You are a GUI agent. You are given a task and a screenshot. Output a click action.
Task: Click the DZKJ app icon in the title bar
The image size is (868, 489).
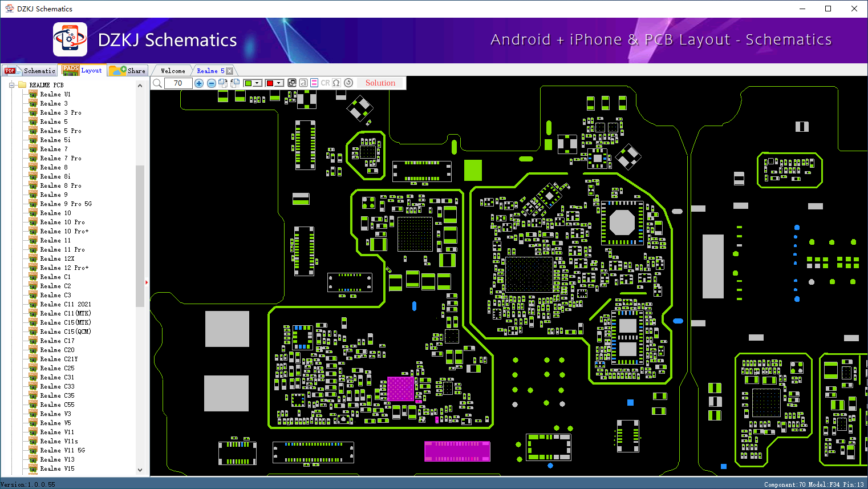(x=9, y=9)
